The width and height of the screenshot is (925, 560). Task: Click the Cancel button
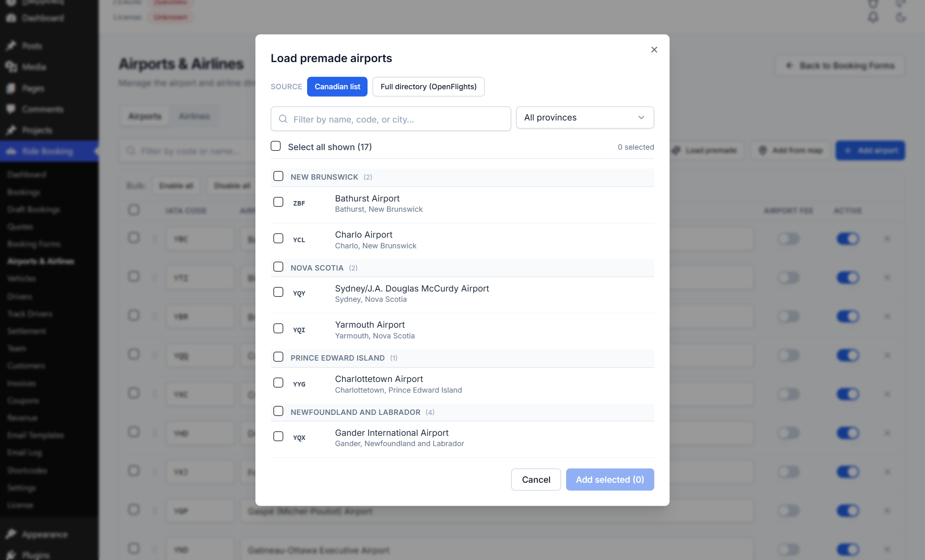click(x=536, y=479)
